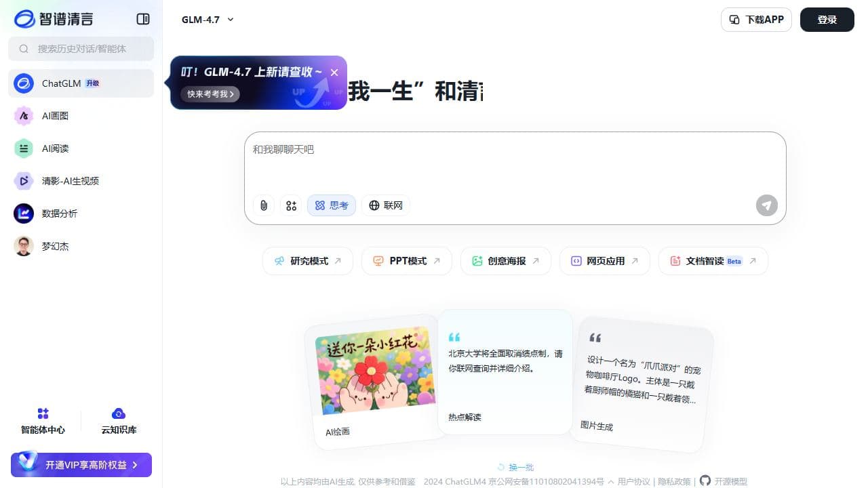This screenshot has height=488, width=868.
Task: Open the 智能体中心 at the bottom left
Action: [43, 420]
